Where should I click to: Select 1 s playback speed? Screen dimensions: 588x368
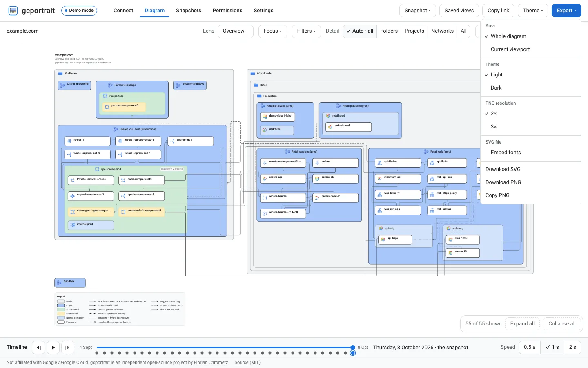tap(552, 347)
